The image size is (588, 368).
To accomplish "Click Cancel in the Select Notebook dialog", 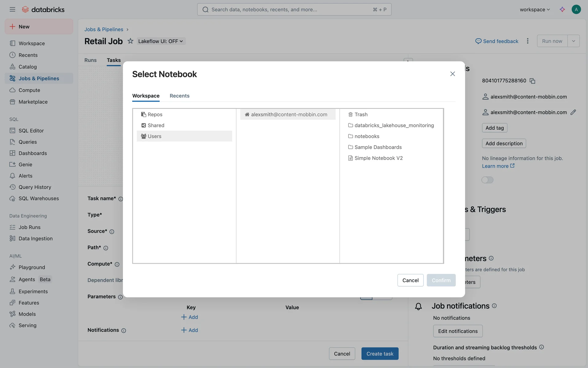I will point(410,280).
